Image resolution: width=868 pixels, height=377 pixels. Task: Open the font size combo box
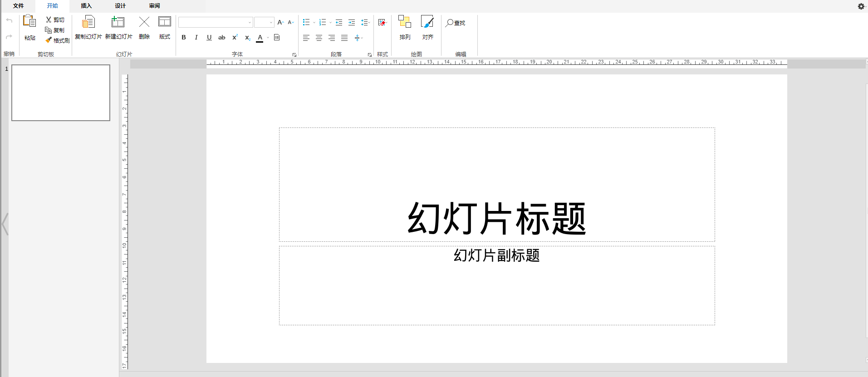pos(264,22)
